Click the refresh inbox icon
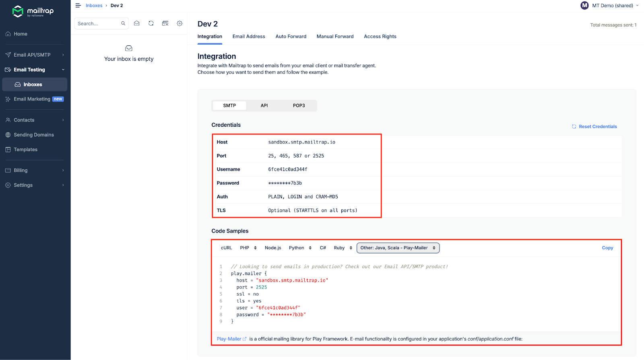Screen dimensions: 644x360 click(151, 23)
